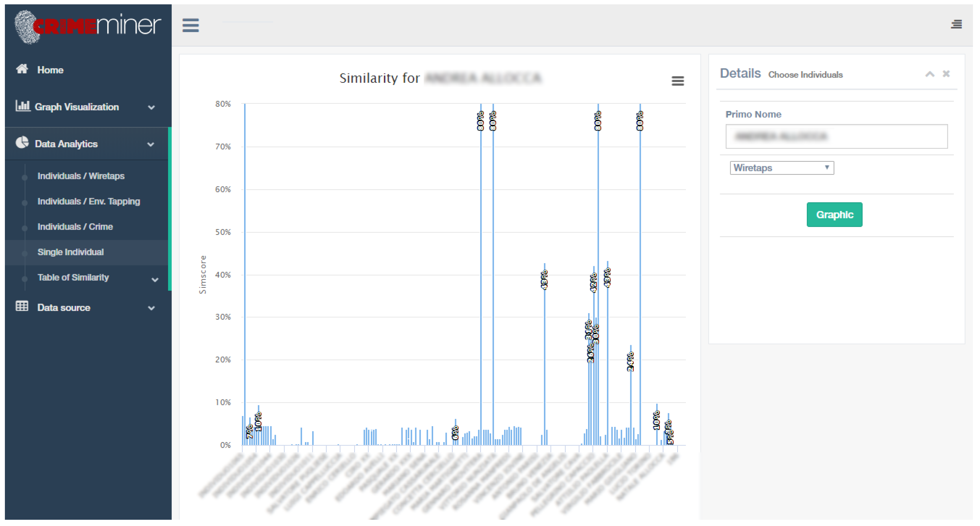Open the Wiretaps dropdown

click(782, 168)
